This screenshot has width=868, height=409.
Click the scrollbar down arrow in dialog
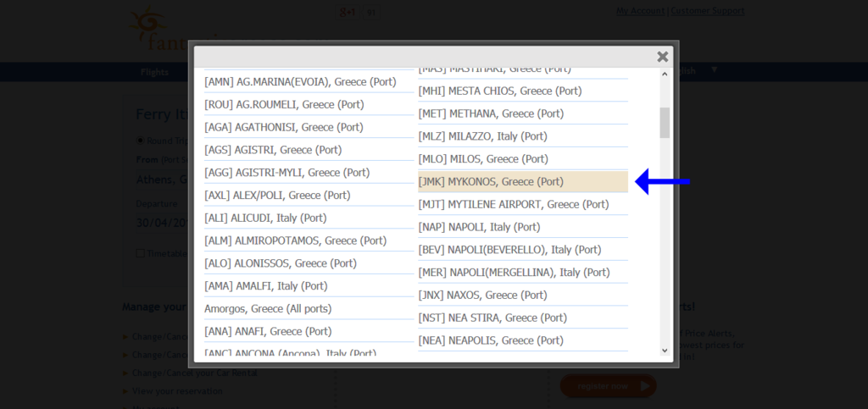pyautogui.click(x=665, y=350)
